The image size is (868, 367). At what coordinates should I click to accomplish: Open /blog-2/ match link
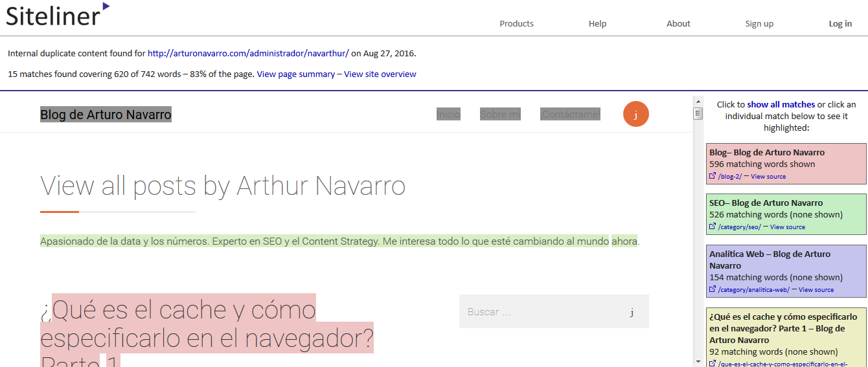730,176
